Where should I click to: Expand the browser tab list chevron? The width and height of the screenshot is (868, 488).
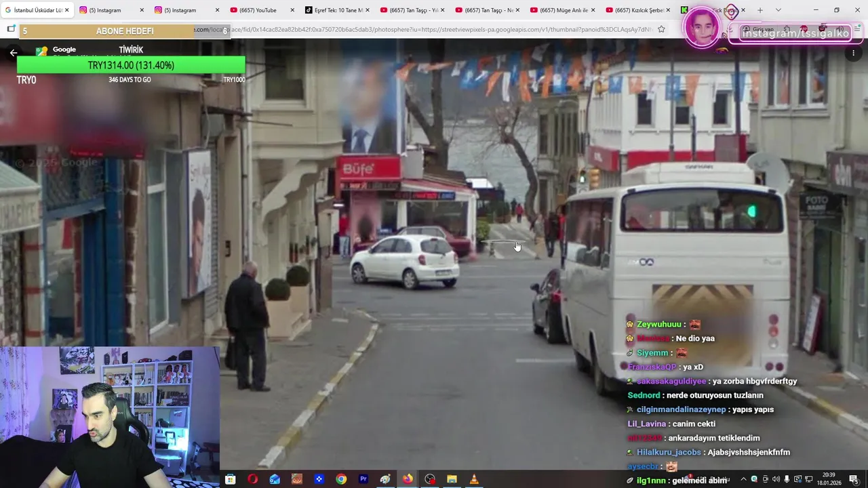[x=778, y=10]
